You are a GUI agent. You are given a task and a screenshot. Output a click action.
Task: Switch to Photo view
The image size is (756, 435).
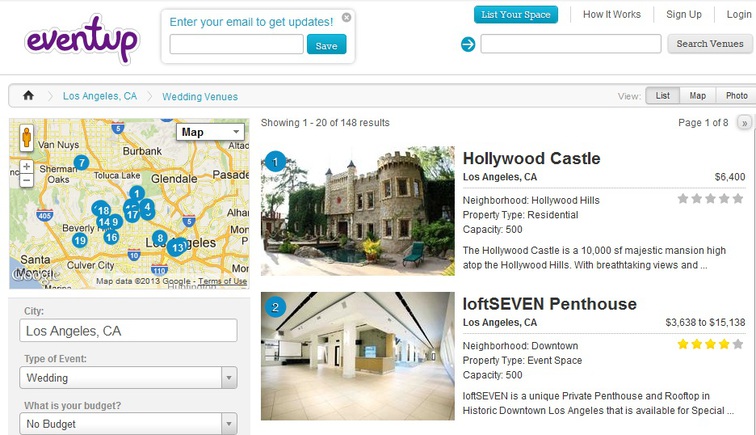coord(736,95)
